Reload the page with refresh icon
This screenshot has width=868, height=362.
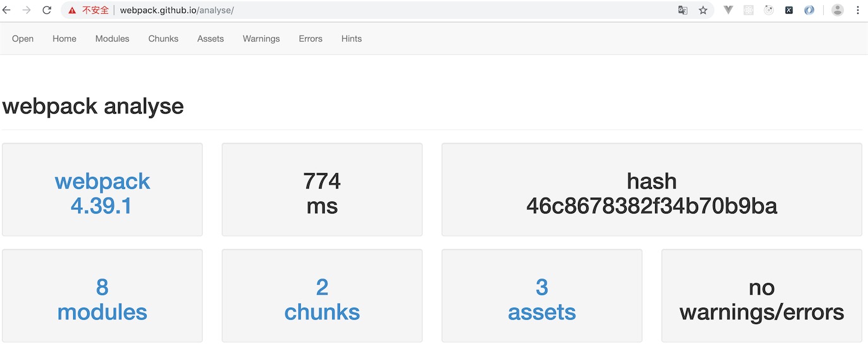pyautogui.click(x=47, y=10)
